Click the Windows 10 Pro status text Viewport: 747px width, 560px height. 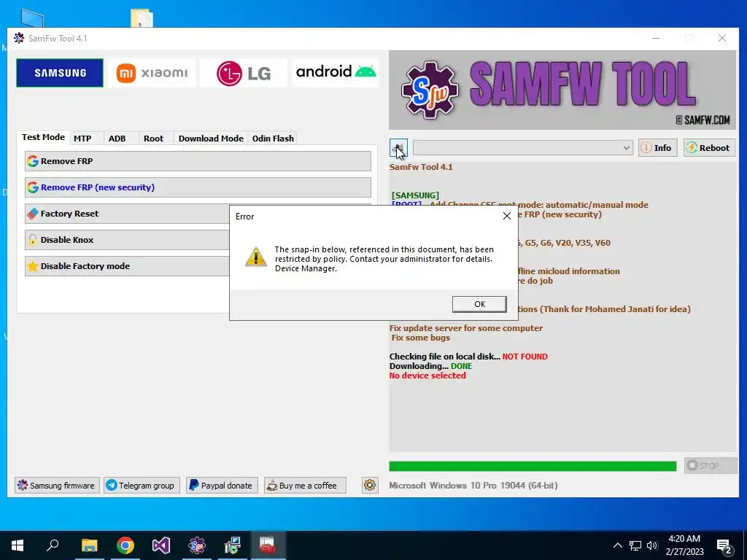tap(473, 485)
